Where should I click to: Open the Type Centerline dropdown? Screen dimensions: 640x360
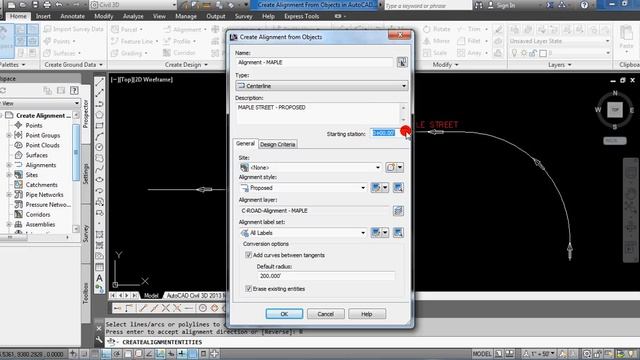322,86
